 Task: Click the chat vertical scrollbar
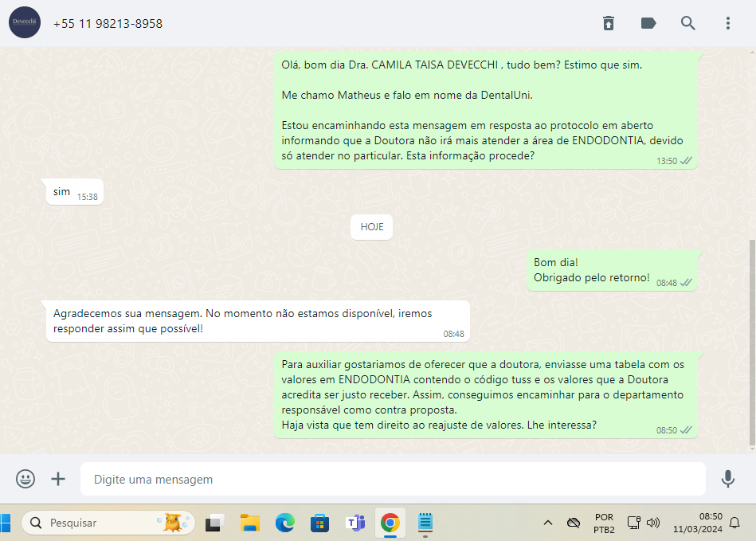752,343
